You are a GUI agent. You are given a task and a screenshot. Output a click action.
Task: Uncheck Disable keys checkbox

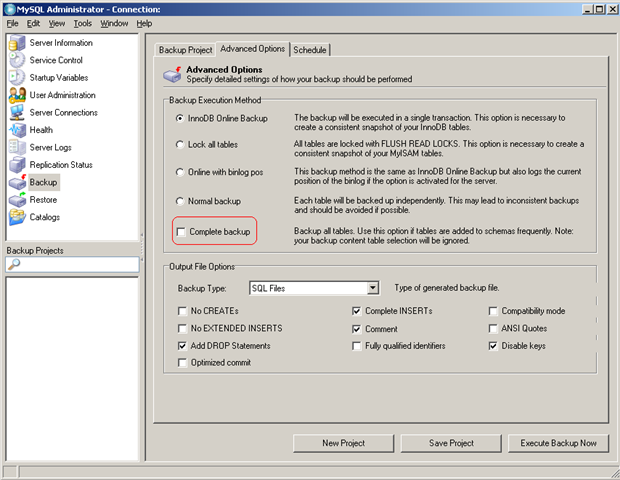pos(493,346)
